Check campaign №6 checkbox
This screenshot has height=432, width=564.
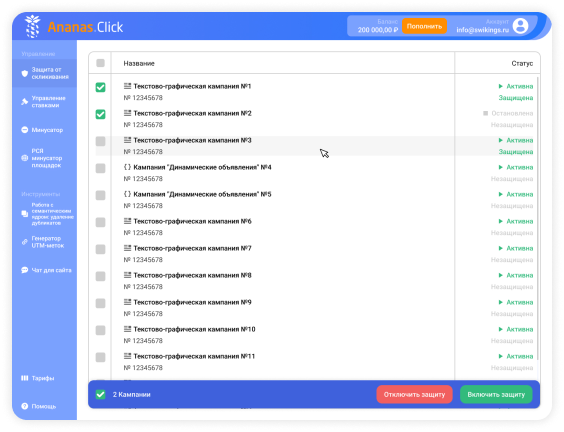100,222
